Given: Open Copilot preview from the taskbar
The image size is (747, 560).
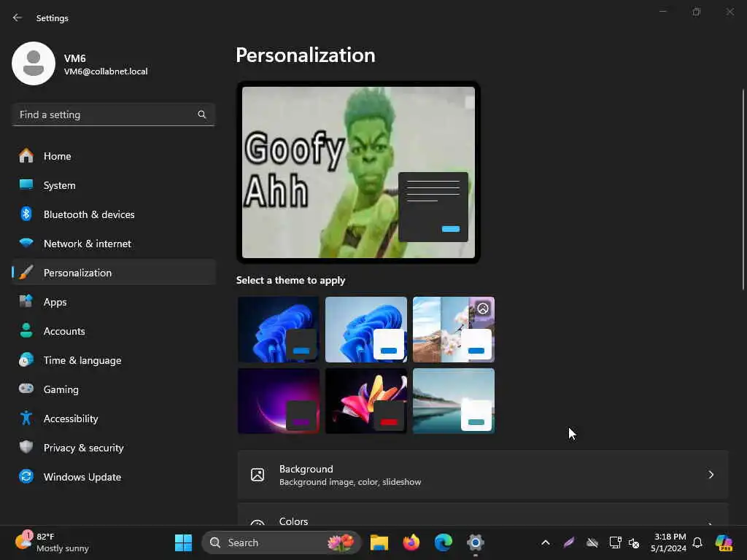Looking at the screenshot, I should pyautogui.click(x=724, y=542).
